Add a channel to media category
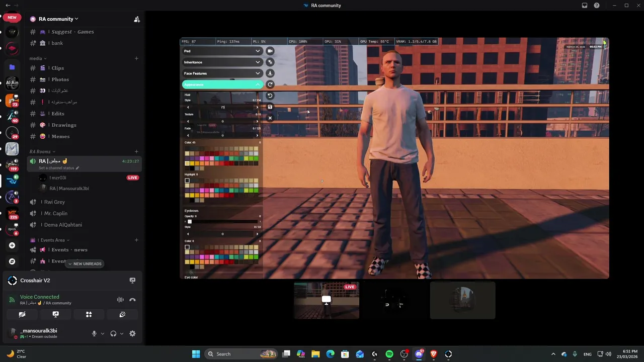The height and width of the screenshot is (362, 644). click(136, 58)
